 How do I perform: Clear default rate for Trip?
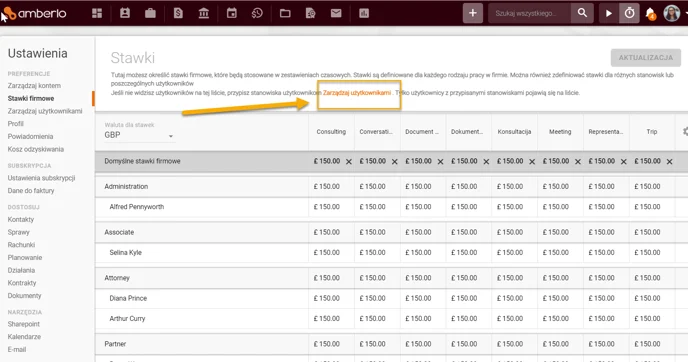pos(670,161)
